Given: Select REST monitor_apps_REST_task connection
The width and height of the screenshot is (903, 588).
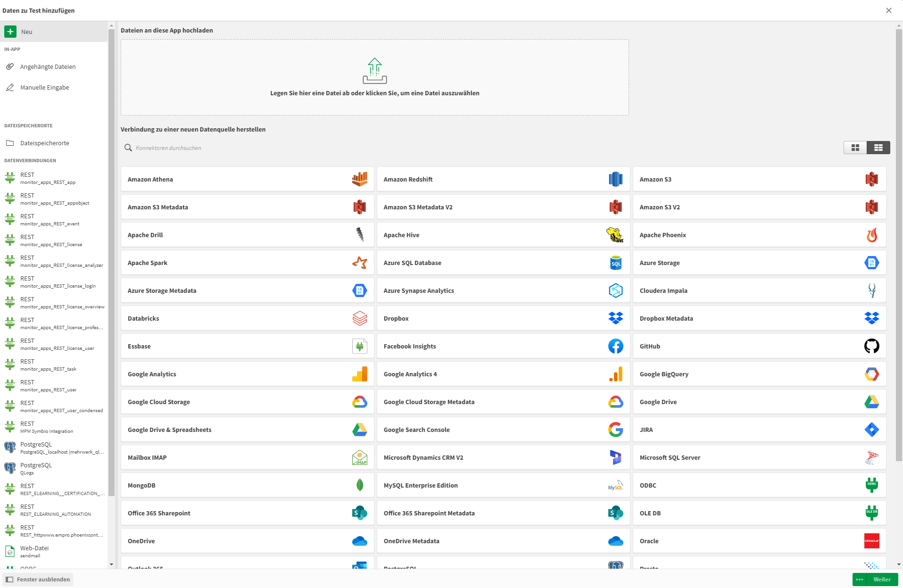Looking at the screenshot, I should click(54, 365).
